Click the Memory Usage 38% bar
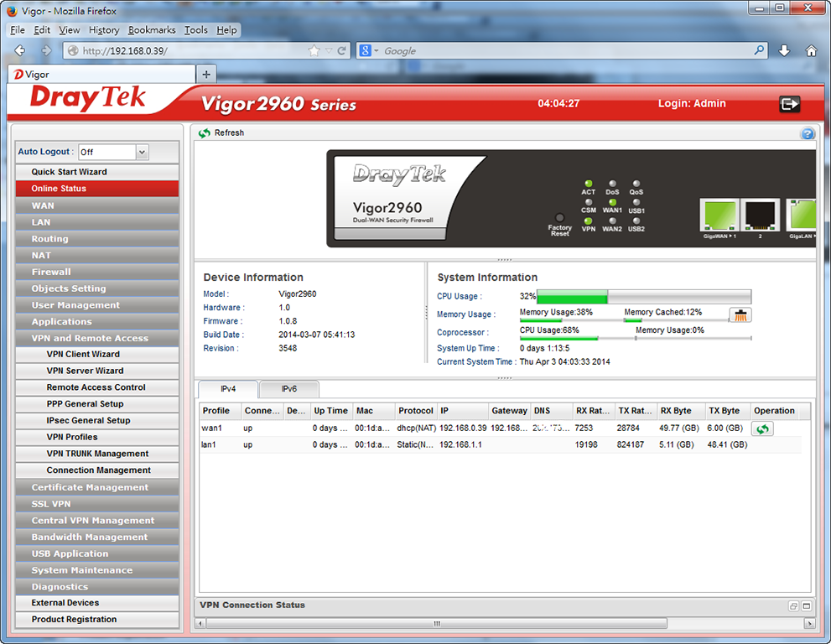 570,320
